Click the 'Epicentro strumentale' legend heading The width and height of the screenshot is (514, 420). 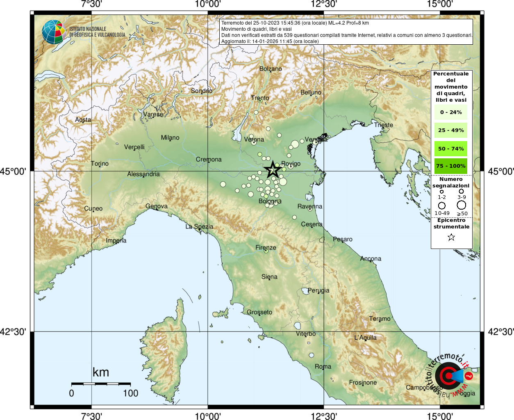click(451, 224)
